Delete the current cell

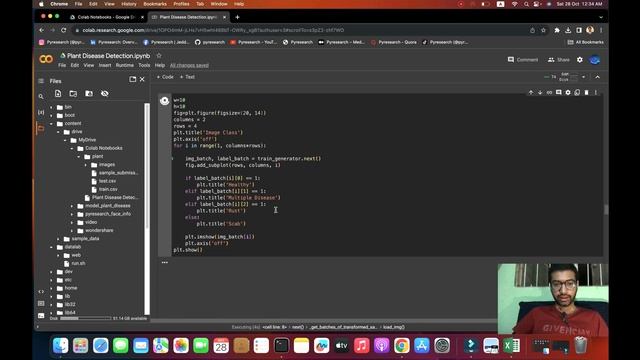(587, 93)
